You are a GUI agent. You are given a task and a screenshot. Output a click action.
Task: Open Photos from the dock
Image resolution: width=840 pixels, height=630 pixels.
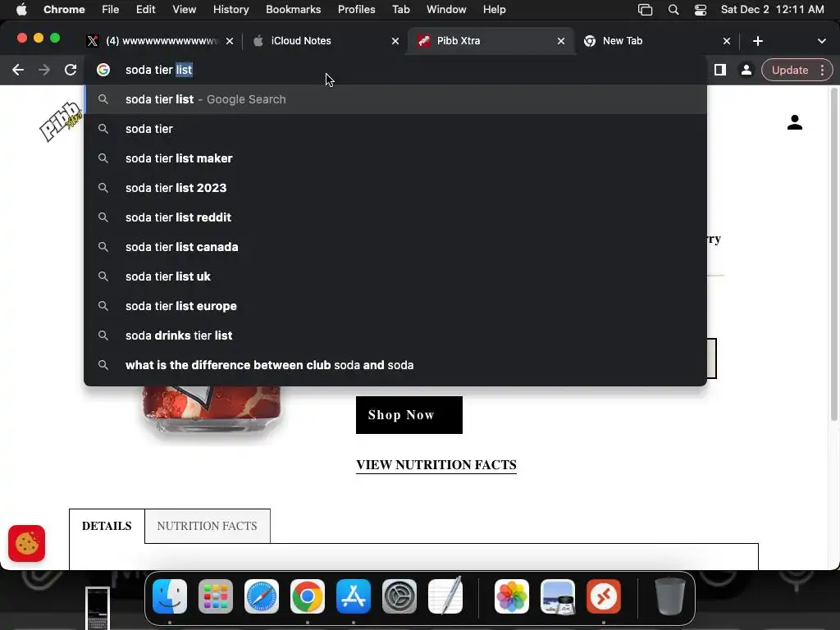pos(512,596)
